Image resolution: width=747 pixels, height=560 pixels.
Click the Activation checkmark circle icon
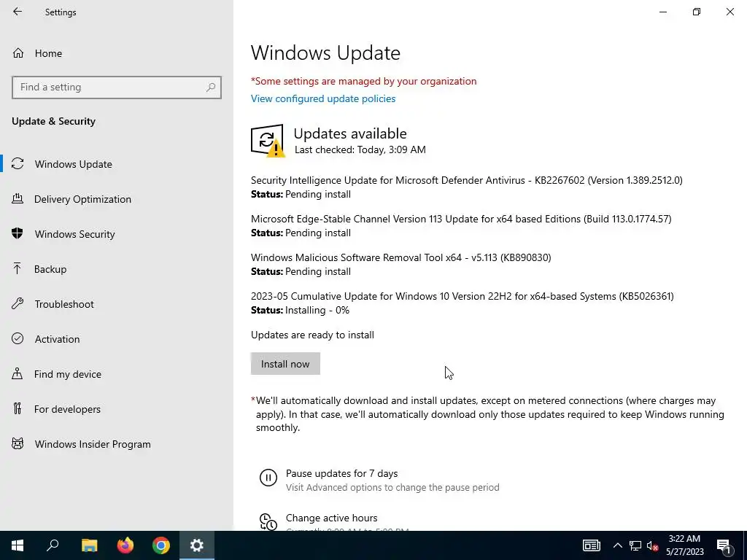click(18, 338)
